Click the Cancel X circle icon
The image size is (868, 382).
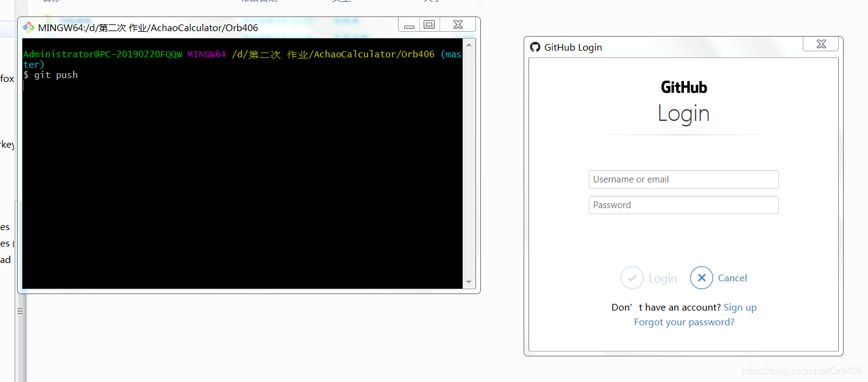[702, 278]
